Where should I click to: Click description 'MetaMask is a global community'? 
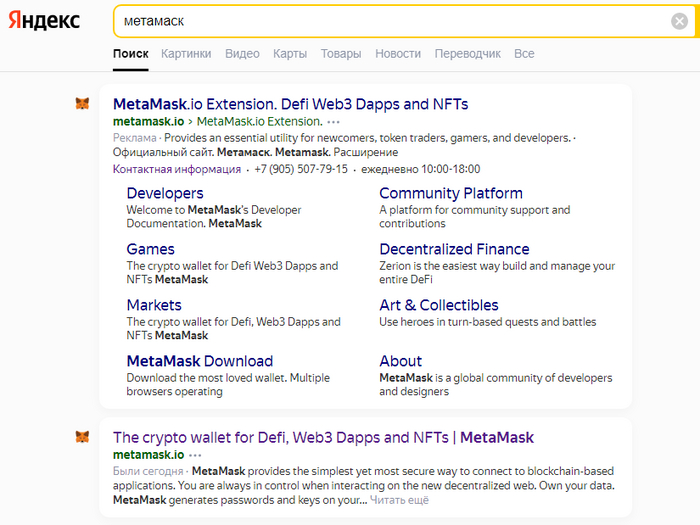click(x=496, y=384)
